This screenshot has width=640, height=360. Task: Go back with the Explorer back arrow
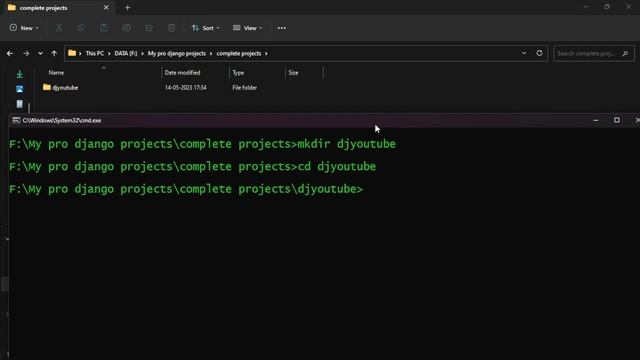[10, 53]
